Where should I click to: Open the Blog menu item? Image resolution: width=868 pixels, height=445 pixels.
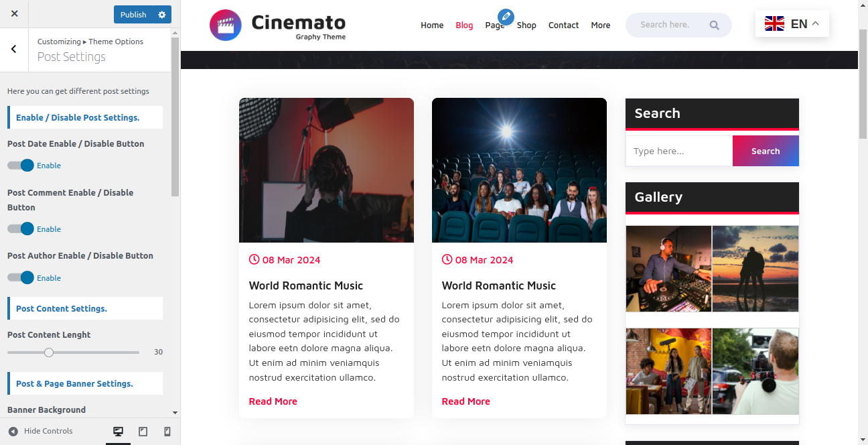[464, 25]
